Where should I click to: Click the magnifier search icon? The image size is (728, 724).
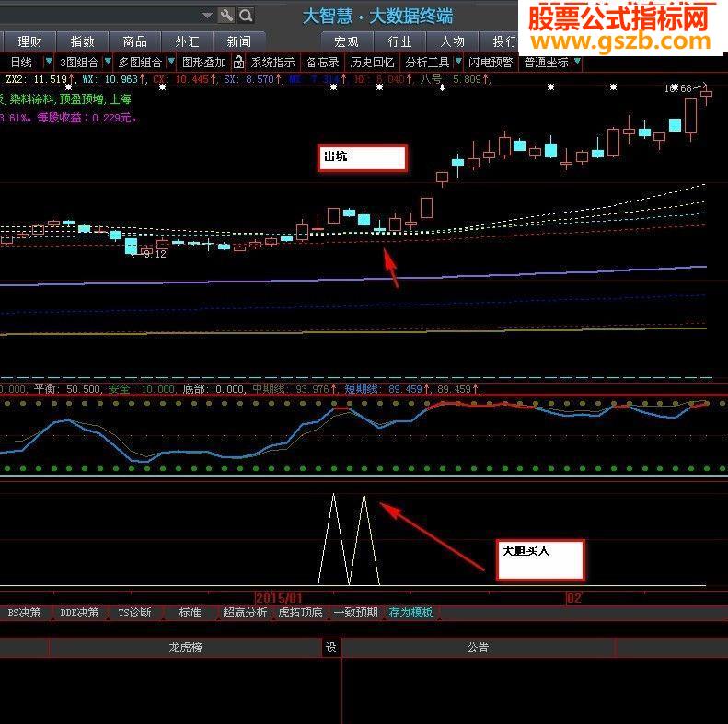click(x=246, y=16)
